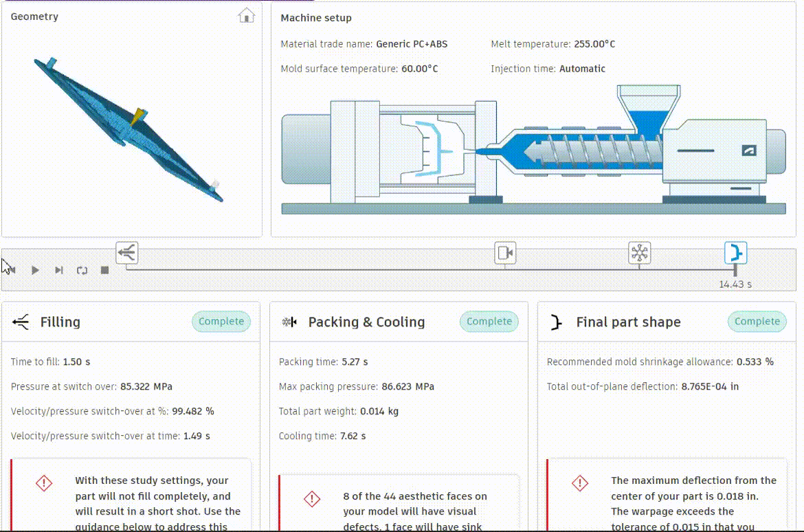Screen dimensions: 804x532
Task: Rewind animation to the start
Action: [11, 270]
